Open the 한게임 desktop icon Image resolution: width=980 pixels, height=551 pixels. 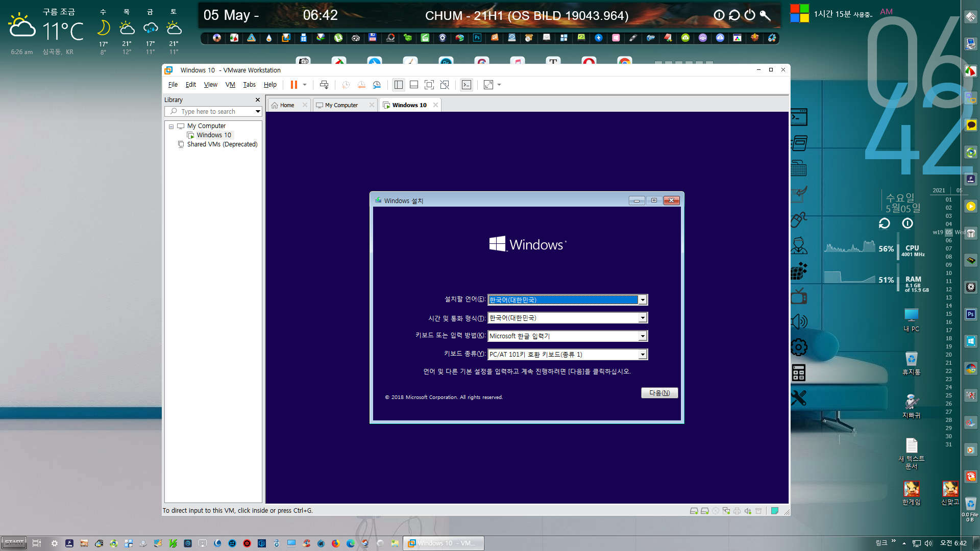911,493
